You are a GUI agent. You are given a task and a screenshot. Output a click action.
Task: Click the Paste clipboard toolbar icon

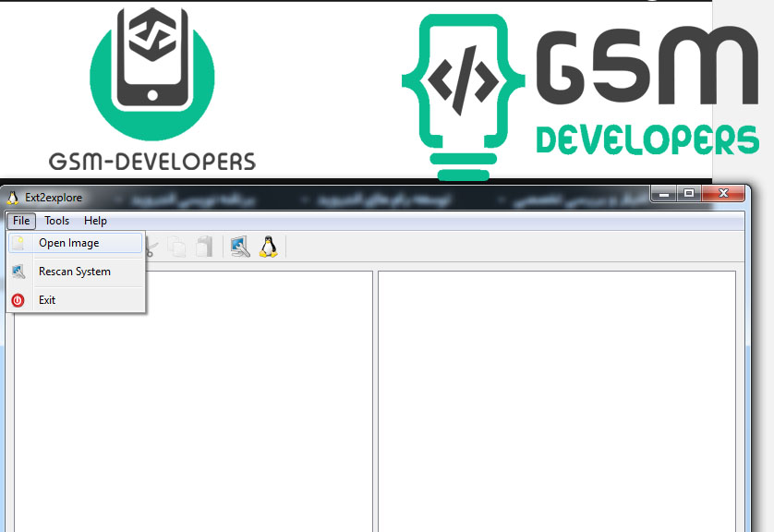[204, 247]
